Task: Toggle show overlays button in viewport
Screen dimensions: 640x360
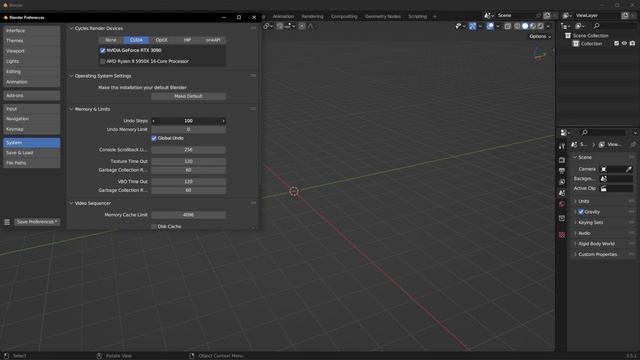Action: (490, 26)
